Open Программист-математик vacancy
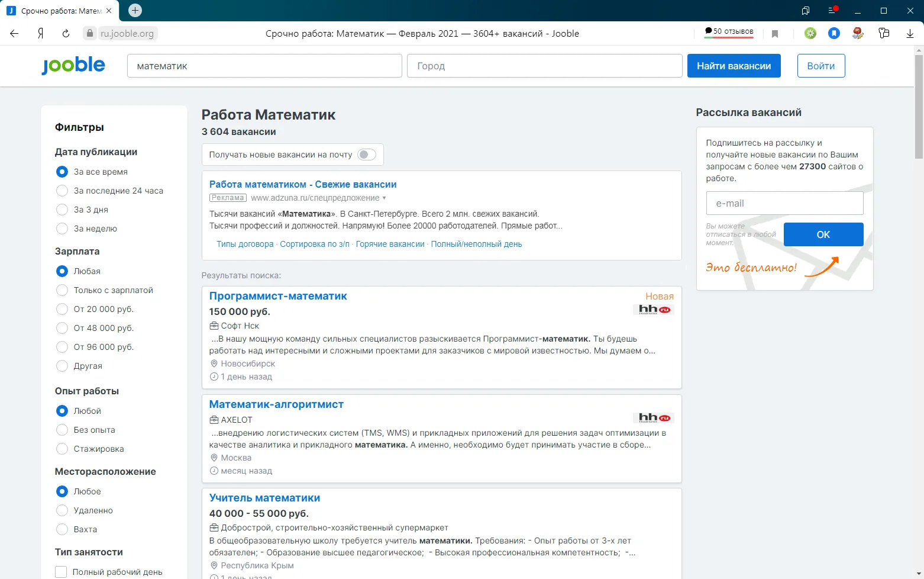Viewport: 924px width, 579px height. point(278,296)
